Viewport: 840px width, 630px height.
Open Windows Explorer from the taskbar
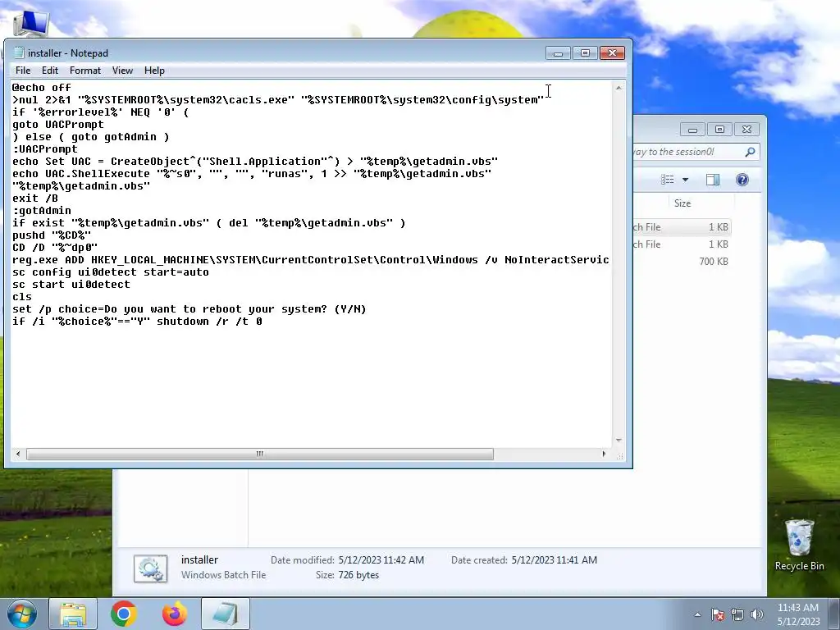[73, 614]
